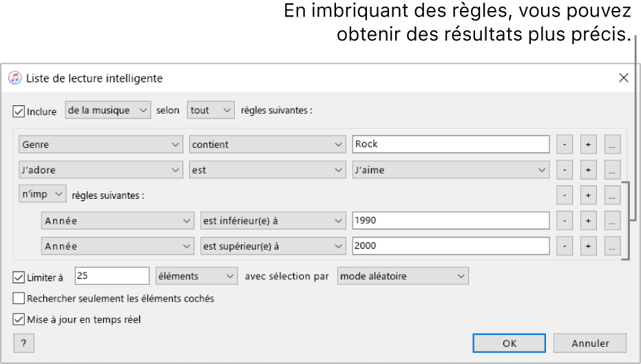Open the 'est' operator dropdown
641x364 pixels.
point(267,170)
